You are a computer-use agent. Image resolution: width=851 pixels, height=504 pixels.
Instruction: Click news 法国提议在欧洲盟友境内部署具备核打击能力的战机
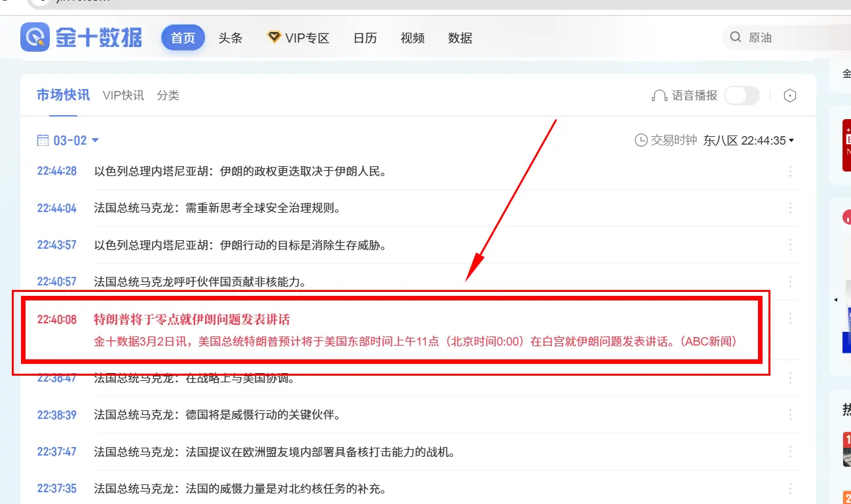coord(274,452)
